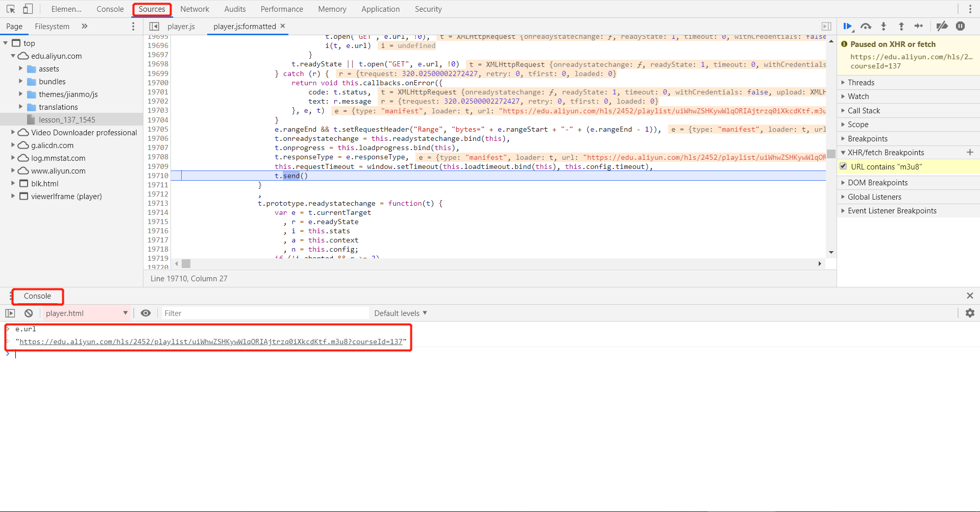Switch to the Console panel tab
This screenshot has width=980, height=512.
coord(110,9)
